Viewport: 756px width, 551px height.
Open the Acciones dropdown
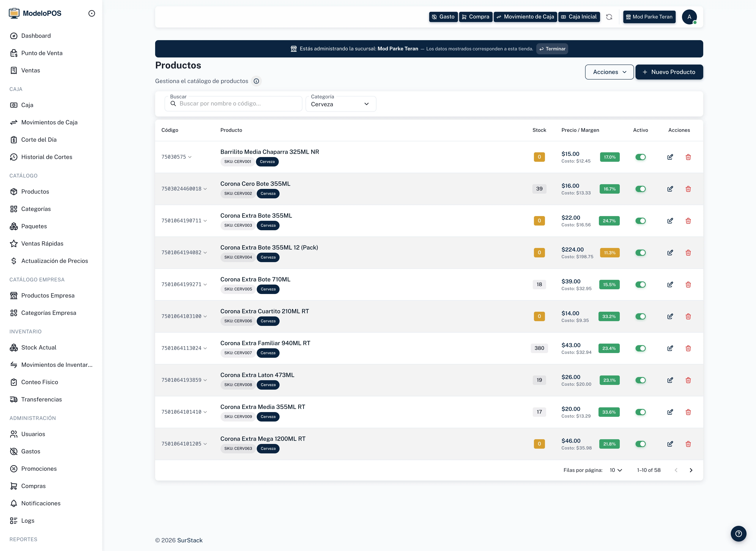[x=609, y=72]
